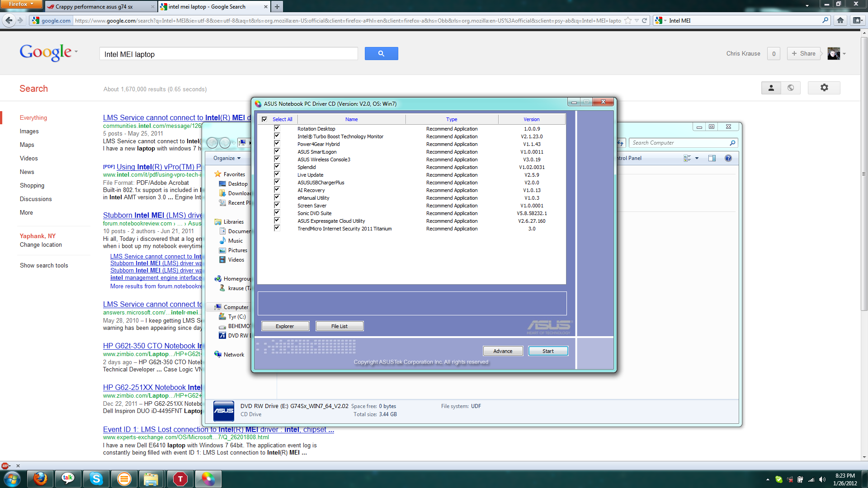
Task: Open Google settings gear icon
Action: tap(824, 88)
